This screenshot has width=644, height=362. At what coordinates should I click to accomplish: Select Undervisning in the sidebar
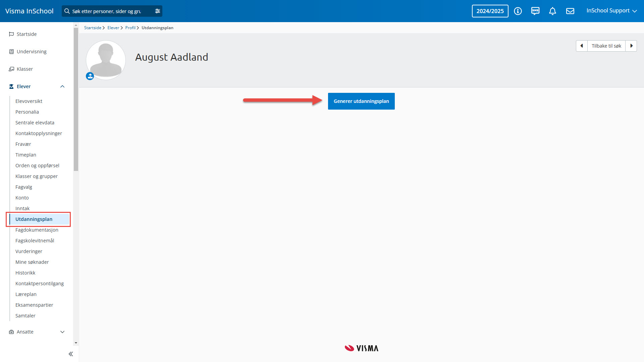32,52
